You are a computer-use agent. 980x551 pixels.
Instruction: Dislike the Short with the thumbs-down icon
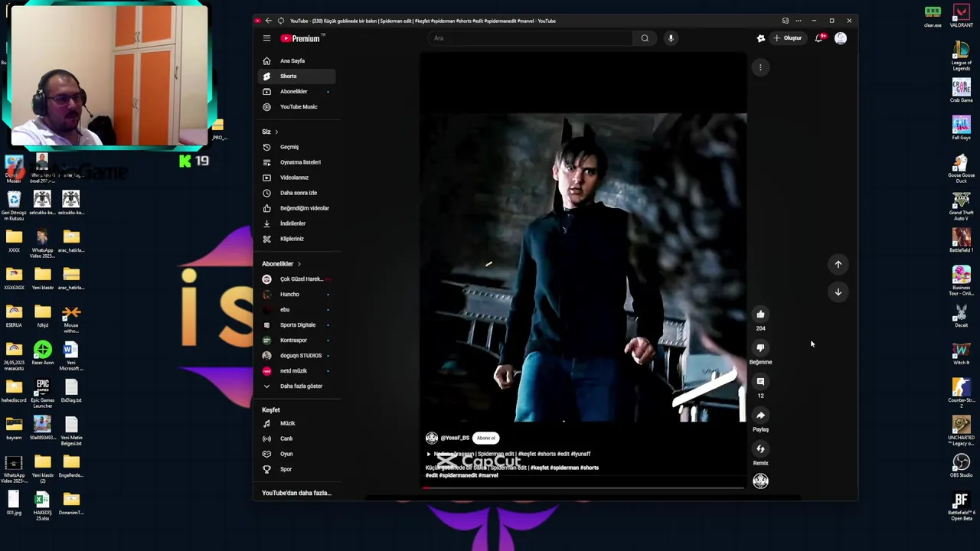coord(760,347)
